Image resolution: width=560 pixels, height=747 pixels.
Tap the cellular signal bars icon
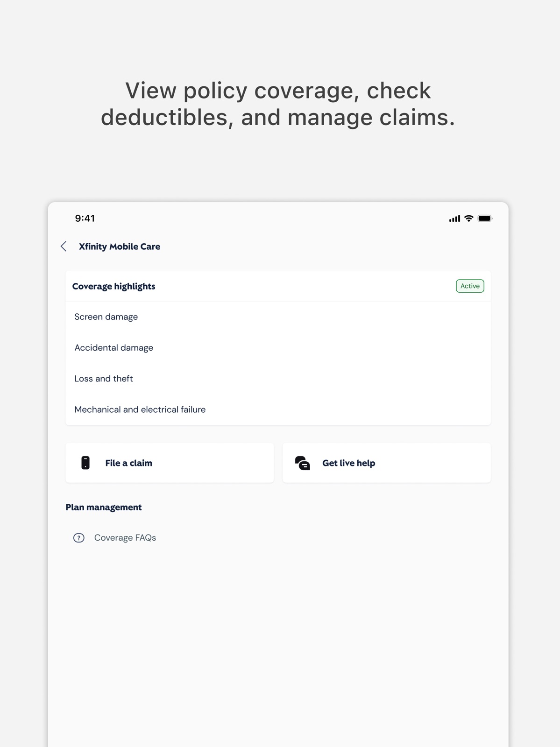tap(454, 218)
